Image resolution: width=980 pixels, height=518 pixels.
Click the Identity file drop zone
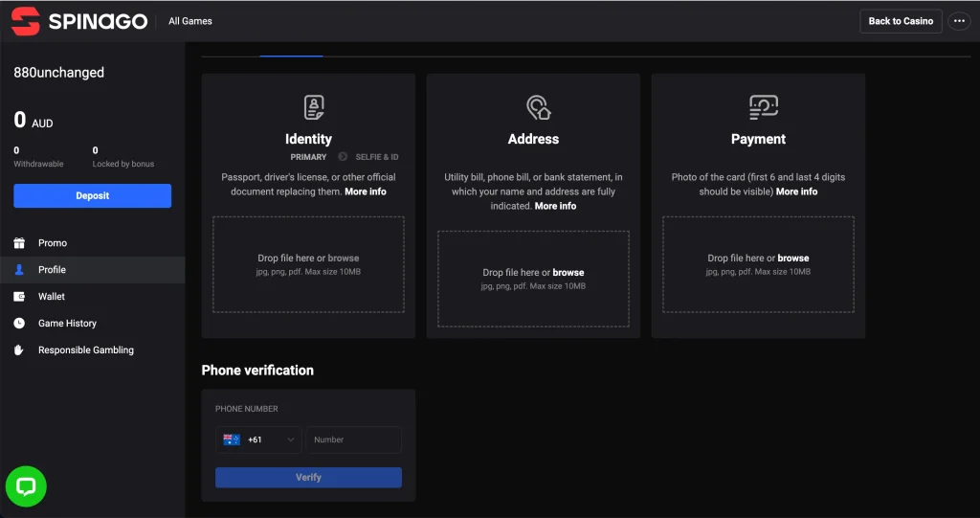pyautogui.click(x=309, y=264)
